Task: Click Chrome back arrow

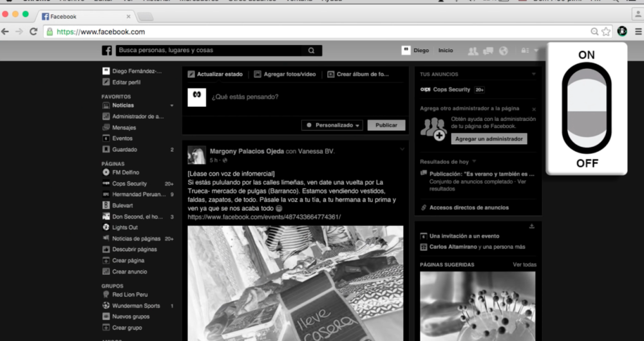Action: pyautogui.click(x=5, y=32)
